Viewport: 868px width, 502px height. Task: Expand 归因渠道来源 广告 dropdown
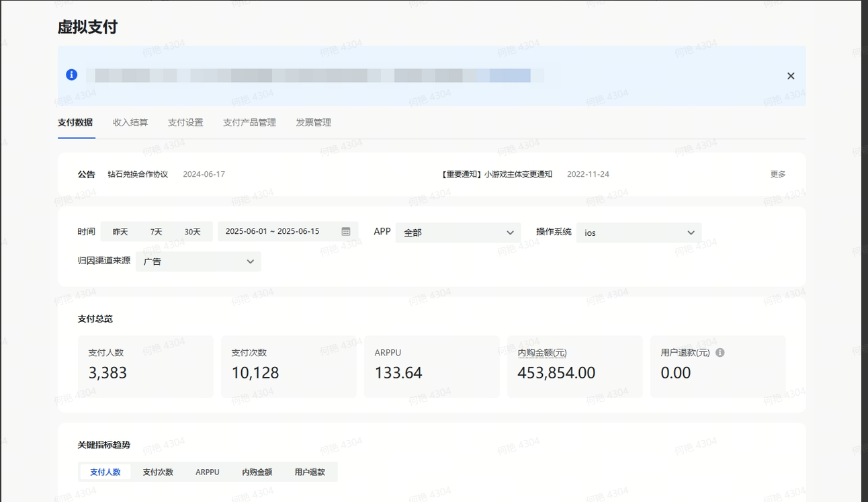(x=198, y=261)
